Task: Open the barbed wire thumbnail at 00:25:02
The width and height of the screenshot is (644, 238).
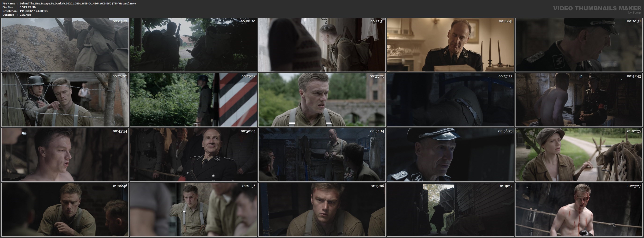Action: [65, 100]
